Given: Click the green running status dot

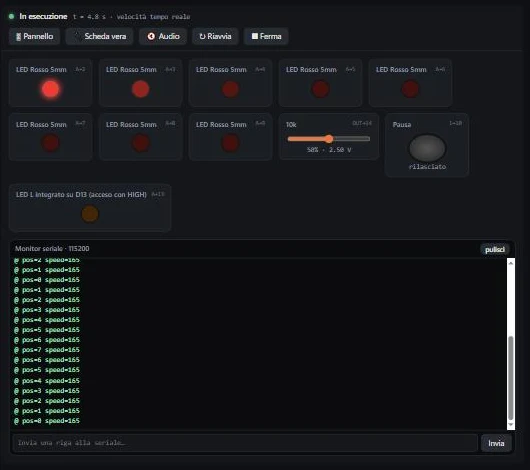Looking at the screenshot, I should tap(11, 16).
